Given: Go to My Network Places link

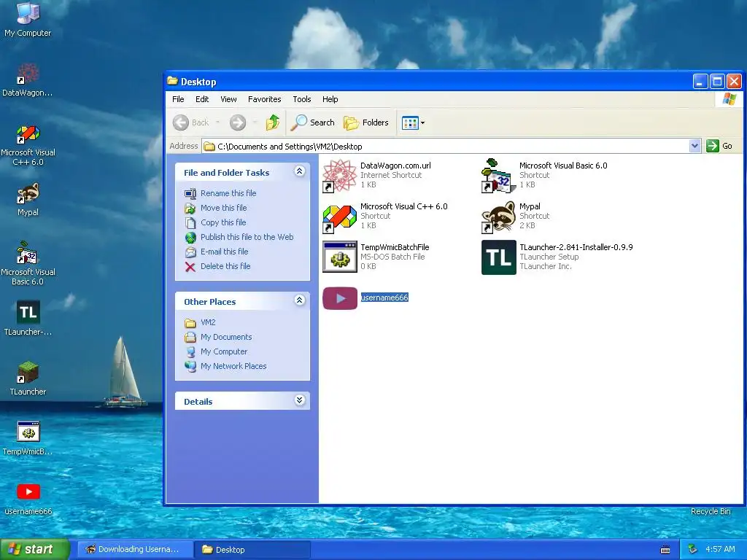Looking at the screenshot, I should pos(233,366).
